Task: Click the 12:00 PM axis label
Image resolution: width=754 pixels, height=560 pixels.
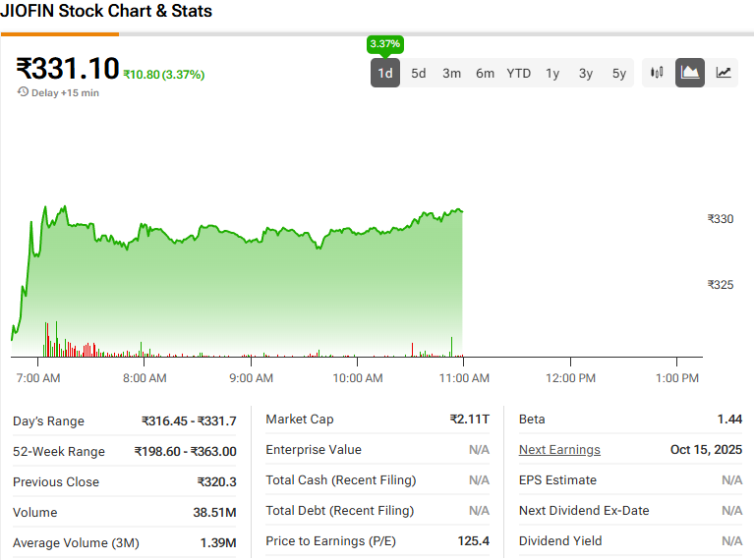Action: point(570,378)
